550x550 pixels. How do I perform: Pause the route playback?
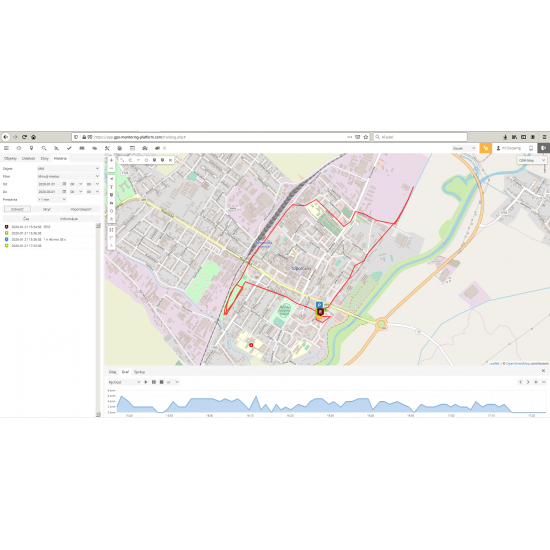point(154,382)
